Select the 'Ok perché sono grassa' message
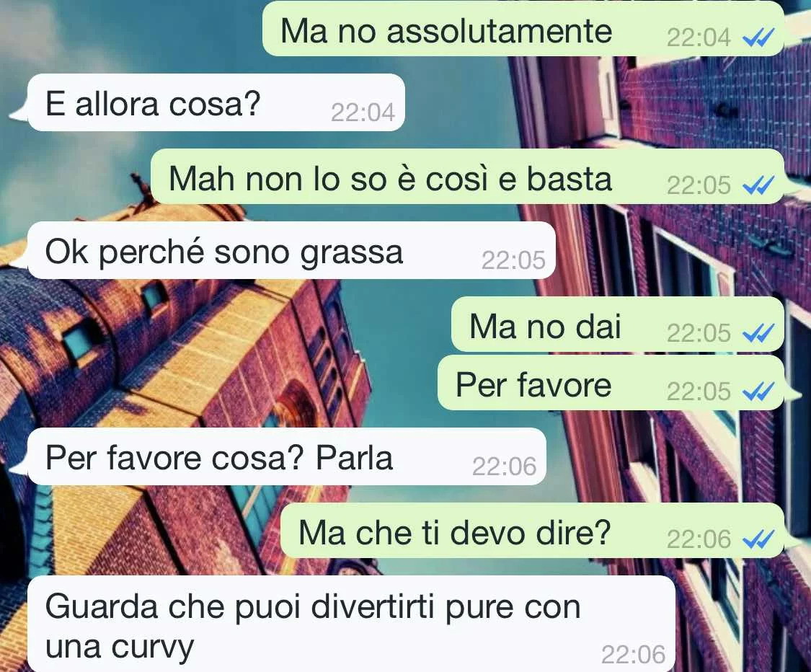 coord(292,250)
